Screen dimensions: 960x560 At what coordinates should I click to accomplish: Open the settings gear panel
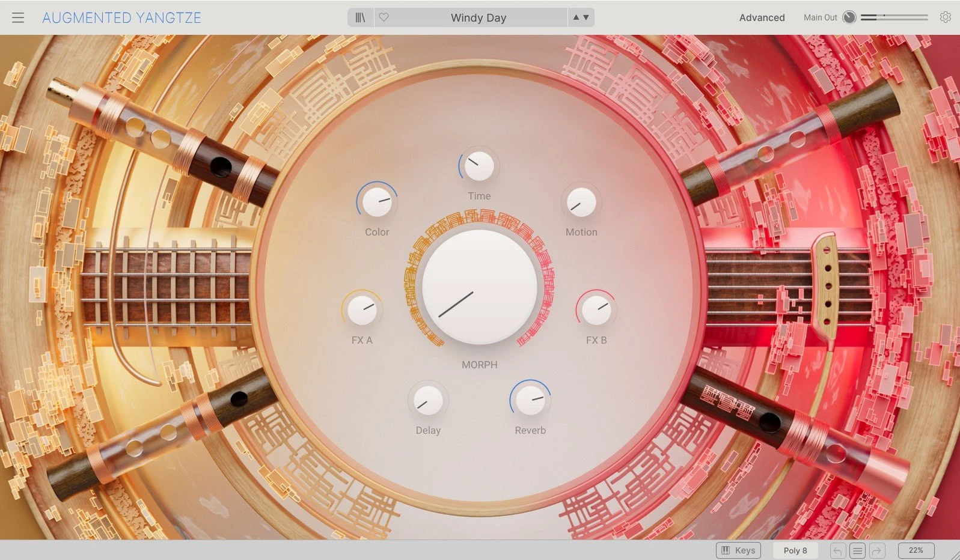coord(946,17)
